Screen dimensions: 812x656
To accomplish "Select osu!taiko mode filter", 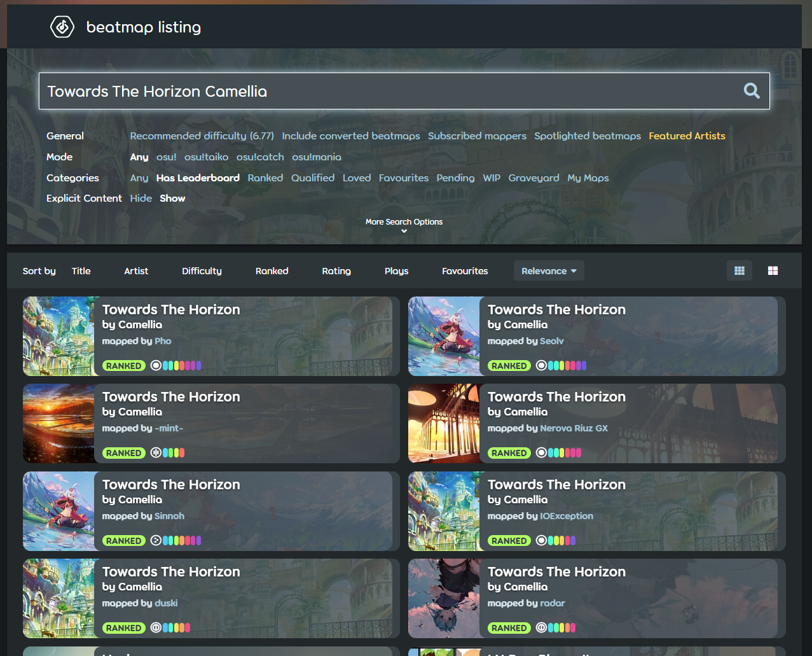I will point(206,157).
